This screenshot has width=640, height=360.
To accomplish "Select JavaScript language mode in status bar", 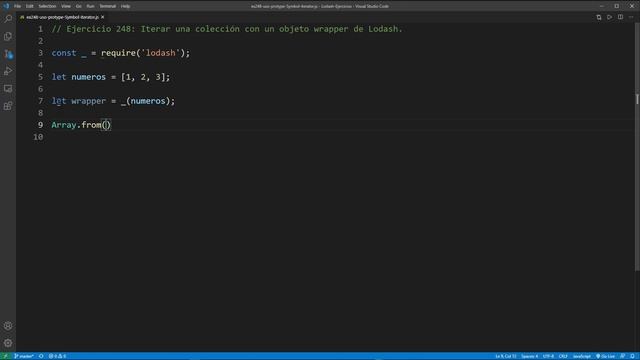I will pos(582,356).
